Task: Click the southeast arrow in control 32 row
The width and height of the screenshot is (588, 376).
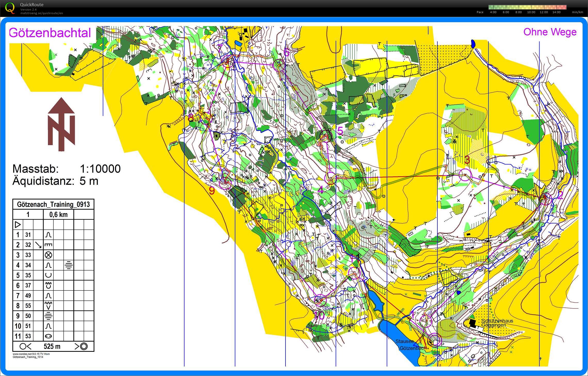Action: [38, 245]
